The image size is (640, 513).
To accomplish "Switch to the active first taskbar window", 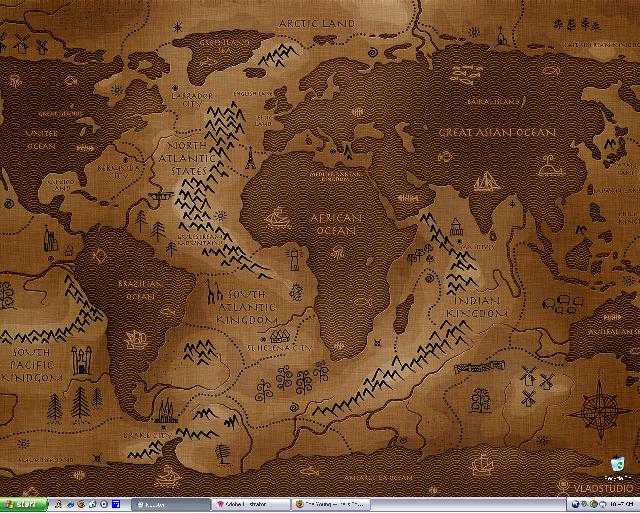I will (x=171, y=505).
